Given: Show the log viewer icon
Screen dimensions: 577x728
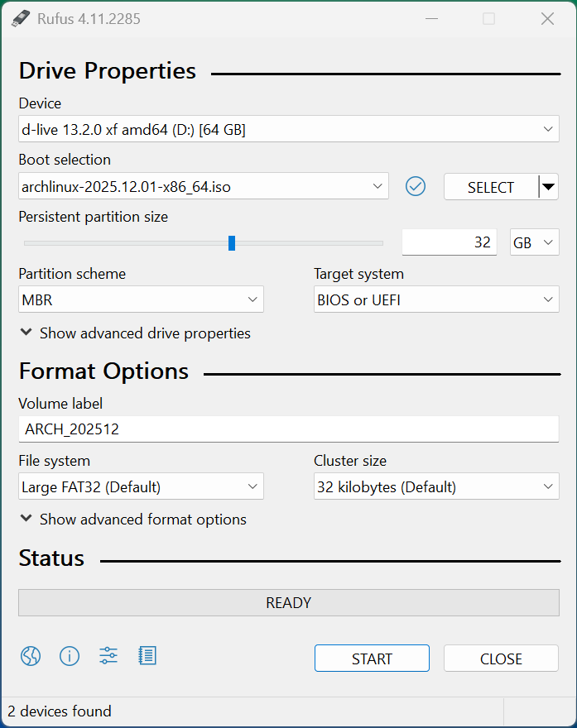Looking at the screenshot, I should [x=147, y=656].
